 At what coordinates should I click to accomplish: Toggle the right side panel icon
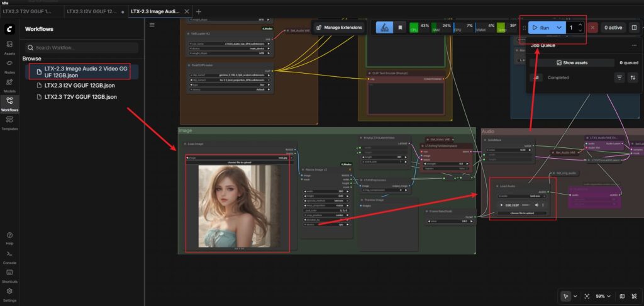click(633, 28)
